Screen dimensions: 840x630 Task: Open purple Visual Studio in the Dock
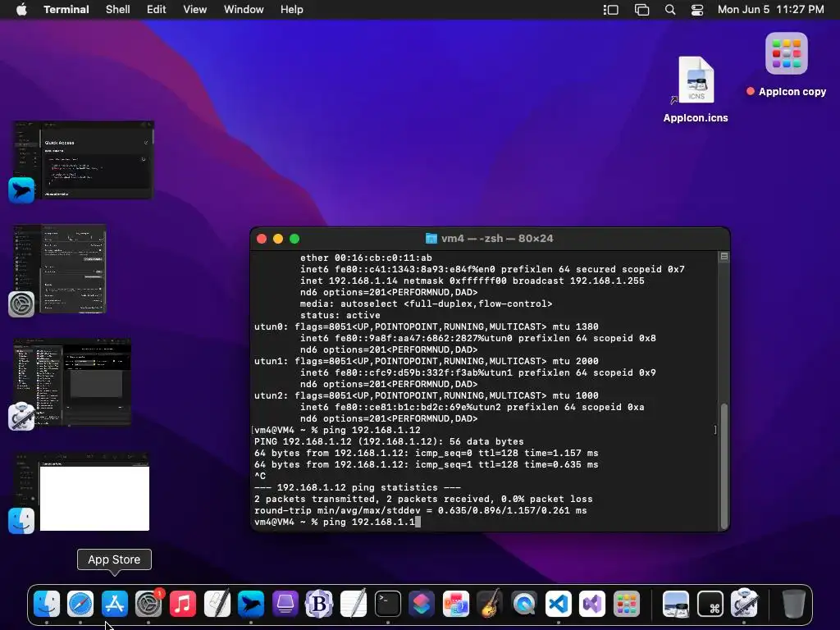(x=592, y=604)
